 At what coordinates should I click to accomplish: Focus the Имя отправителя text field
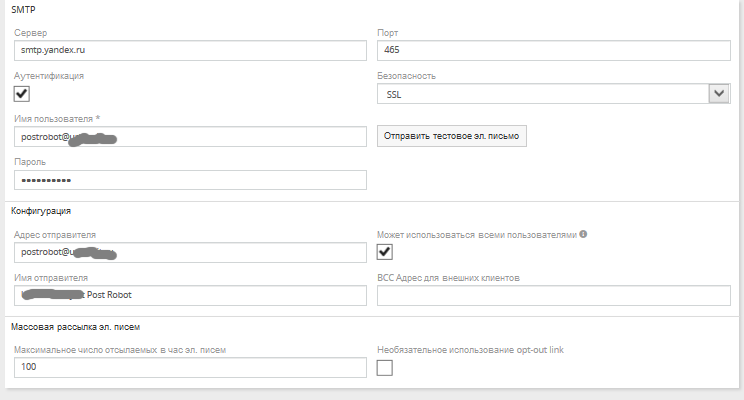tap(191, 295)
